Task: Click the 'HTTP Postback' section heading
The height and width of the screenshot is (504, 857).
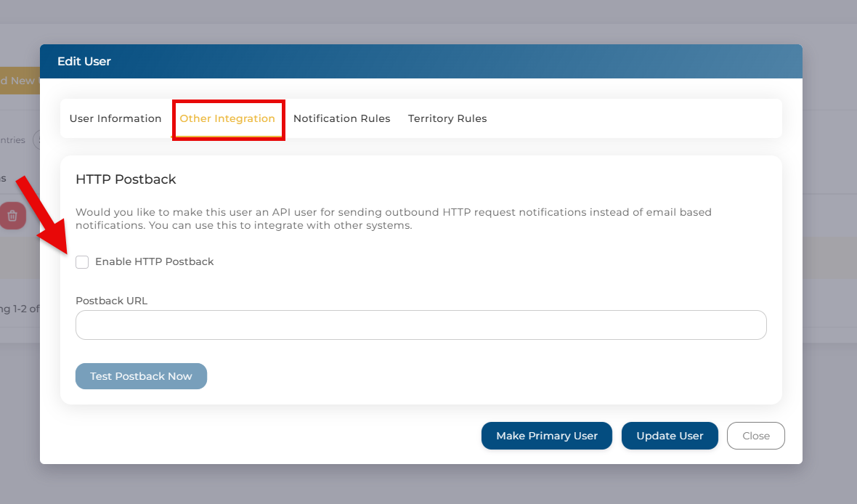Action: (126, 179)
